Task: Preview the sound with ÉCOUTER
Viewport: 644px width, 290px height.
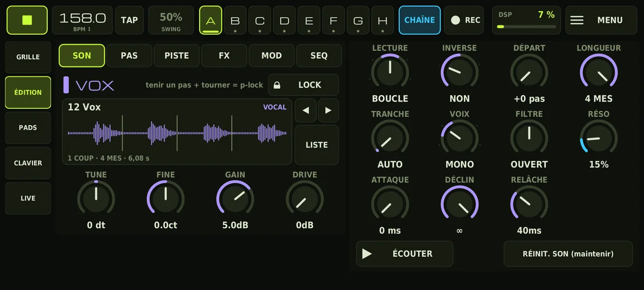Action: click(405, 253)
